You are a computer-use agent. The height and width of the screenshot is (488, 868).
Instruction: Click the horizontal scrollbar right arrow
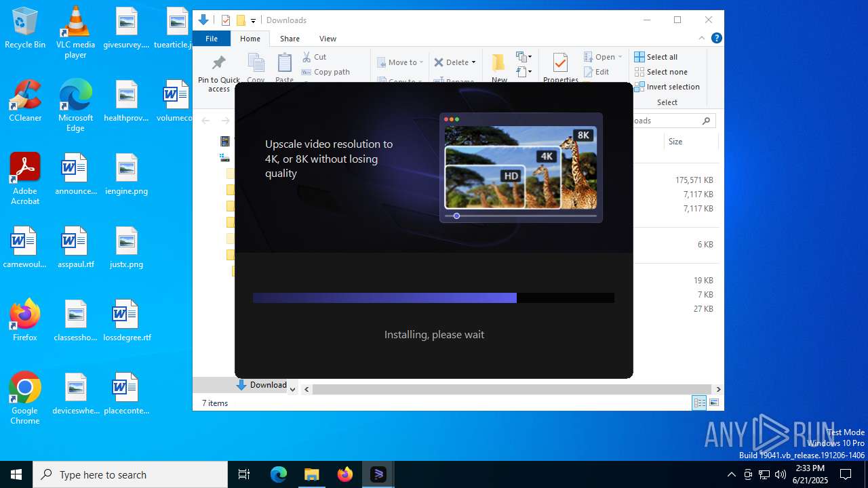(x=718, y=389)
